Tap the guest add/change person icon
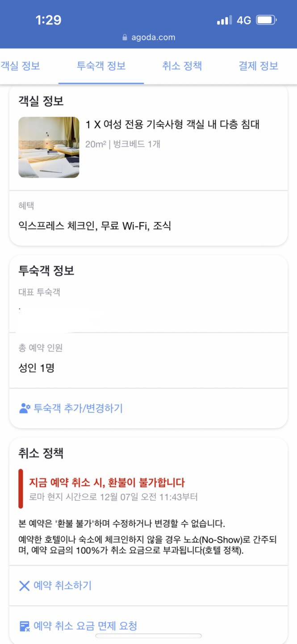This screenshot has width=297, height=644. [25, 408]
